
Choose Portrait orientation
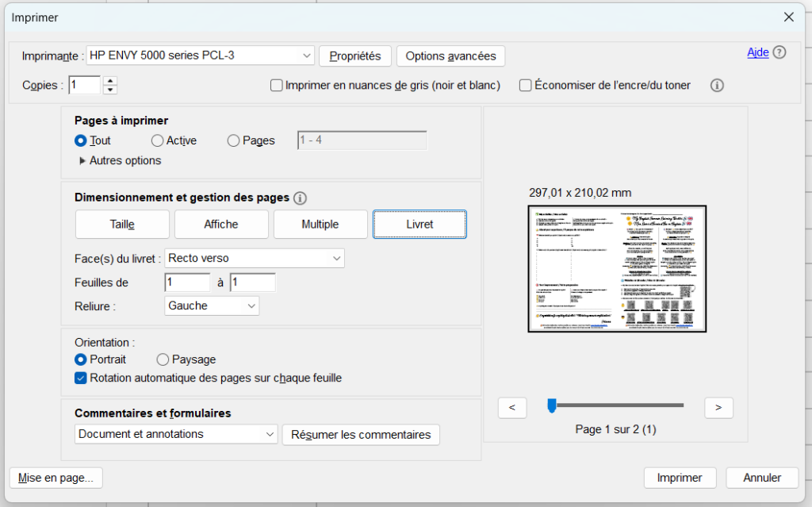coord(80,359)
